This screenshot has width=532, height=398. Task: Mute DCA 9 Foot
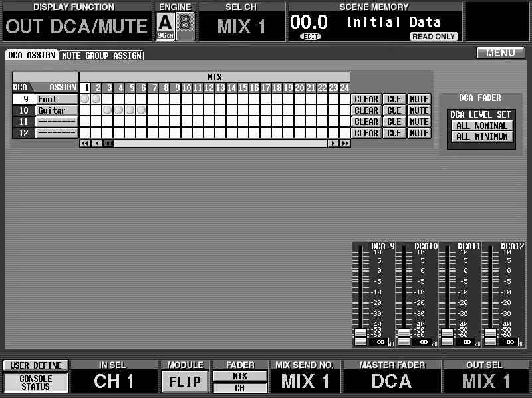tap(419, 99)
